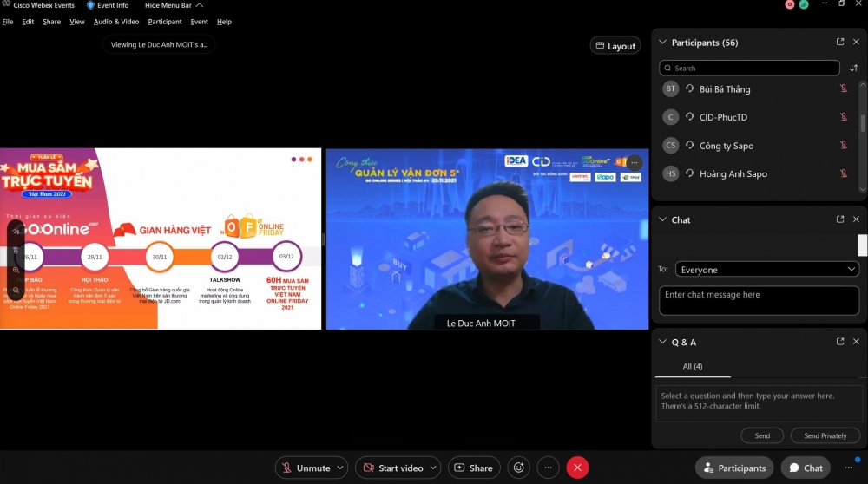Viewport: 868px width, 484px height.
Task: Open the reactions emoji menu
Action: [x=519, y=468]
